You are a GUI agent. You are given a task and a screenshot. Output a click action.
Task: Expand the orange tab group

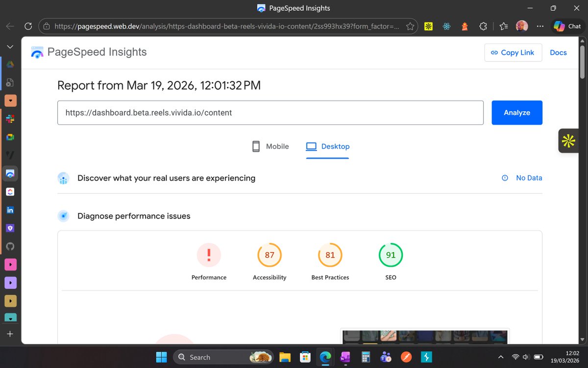(x=10, y=101)
